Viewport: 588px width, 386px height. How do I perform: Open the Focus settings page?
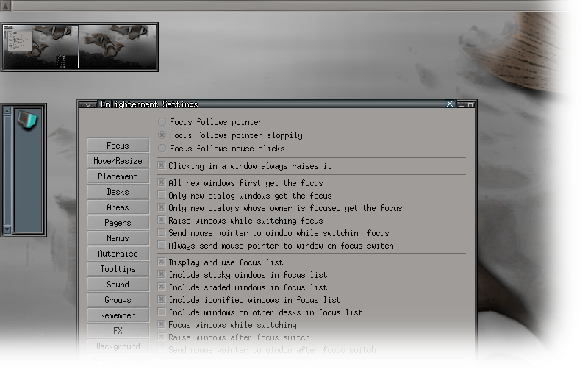[118, 146]
